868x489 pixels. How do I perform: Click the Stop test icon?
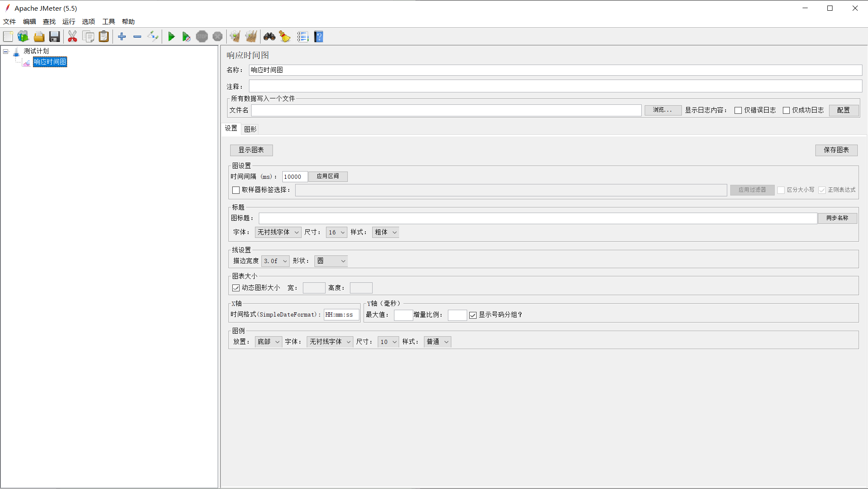(202, 37)
